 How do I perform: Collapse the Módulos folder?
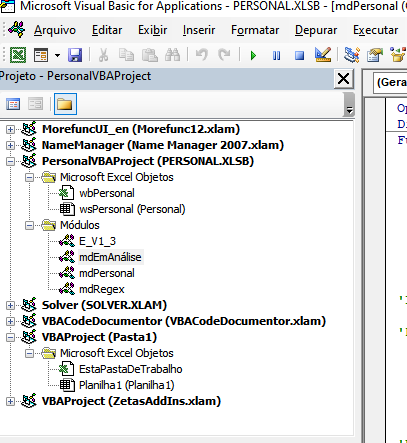click(x=29, y=225)
